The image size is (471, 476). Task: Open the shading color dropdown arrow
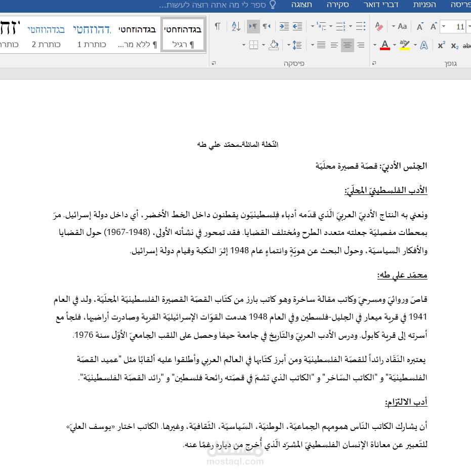264,45
